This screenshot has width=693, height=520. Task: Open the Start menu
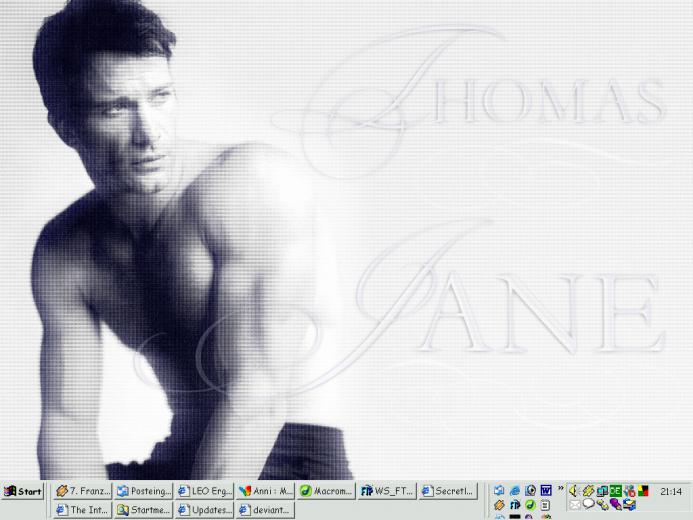[x=23, y=491]
